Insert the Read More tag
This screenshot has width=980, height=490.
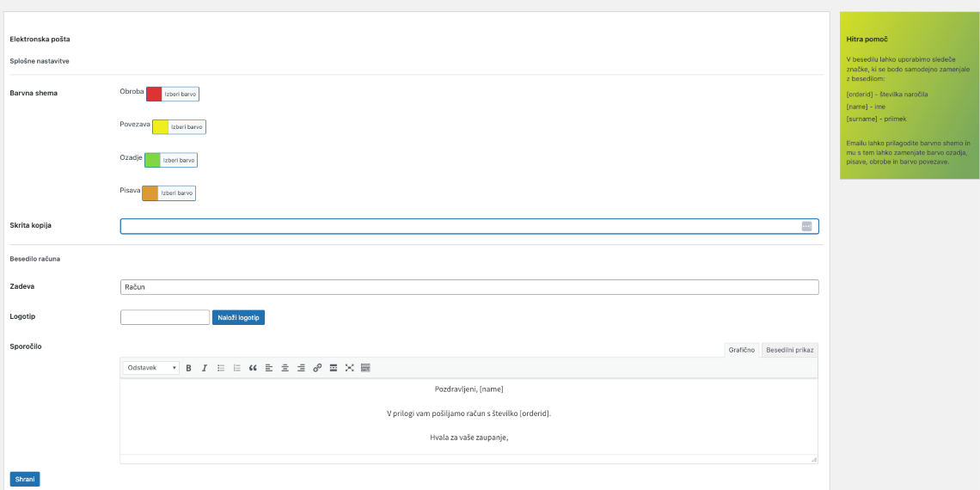[x=334, y=368]
